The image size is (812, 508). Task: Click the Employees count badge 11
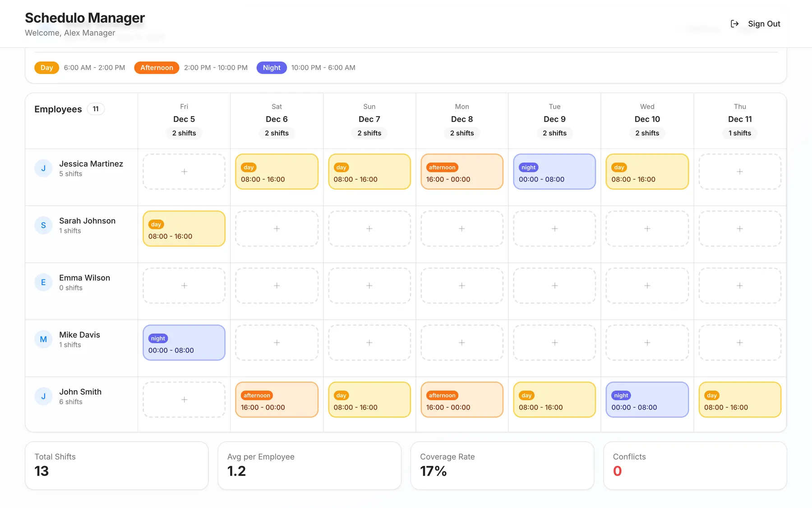pyautogui.click(x=96, y=109)
